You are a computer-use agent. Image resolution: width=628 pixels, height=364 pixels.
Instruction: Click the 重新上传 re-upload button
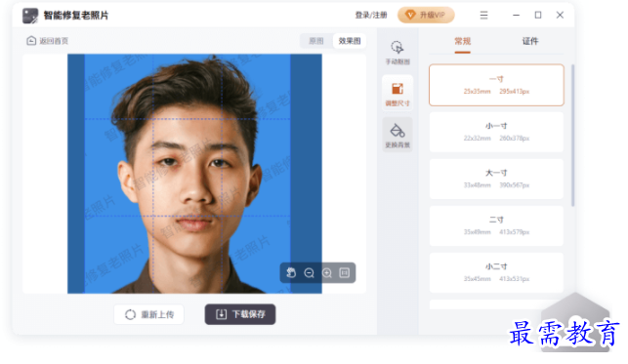(149, 314)
